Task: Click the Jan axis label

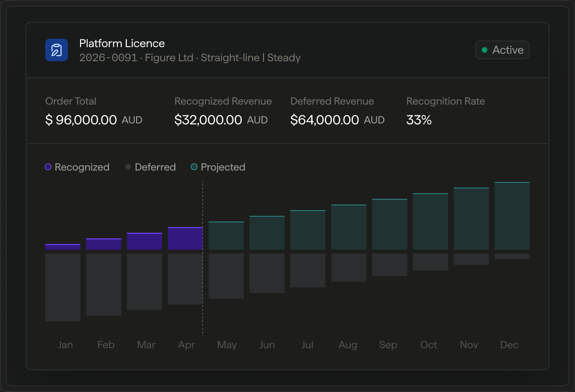Action: [66, 345]
